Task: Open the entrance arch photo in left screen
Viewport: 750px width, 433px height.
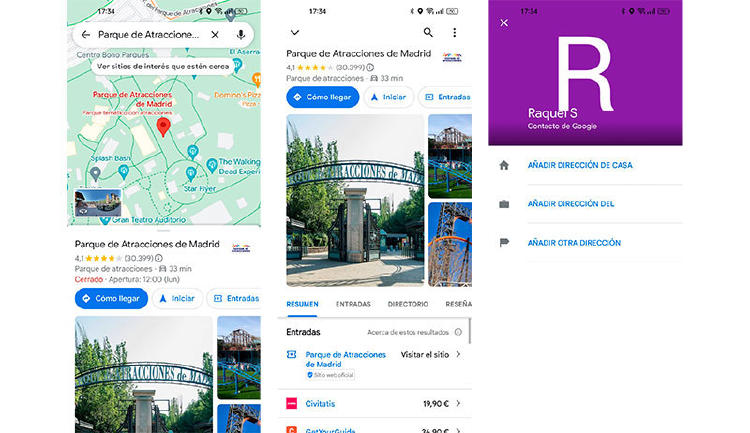Action: point(143,374)
